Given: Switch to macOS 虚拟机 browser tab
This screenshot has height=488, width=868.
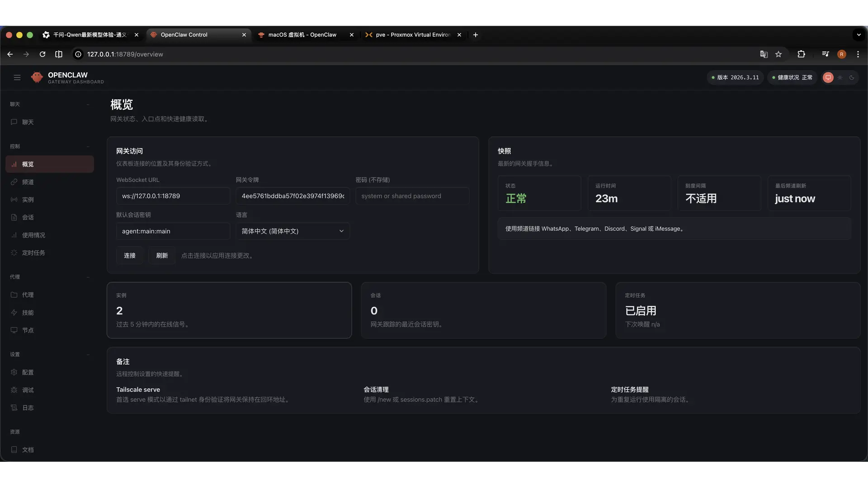Looking at the screenshot, I should coord(302,35).
